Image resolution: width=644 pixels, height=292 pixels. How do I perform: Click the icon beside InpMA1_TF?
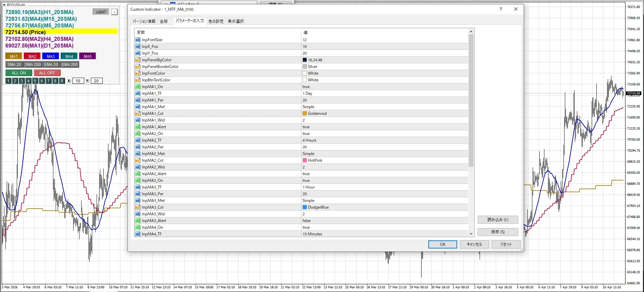(x=138, y=93)
